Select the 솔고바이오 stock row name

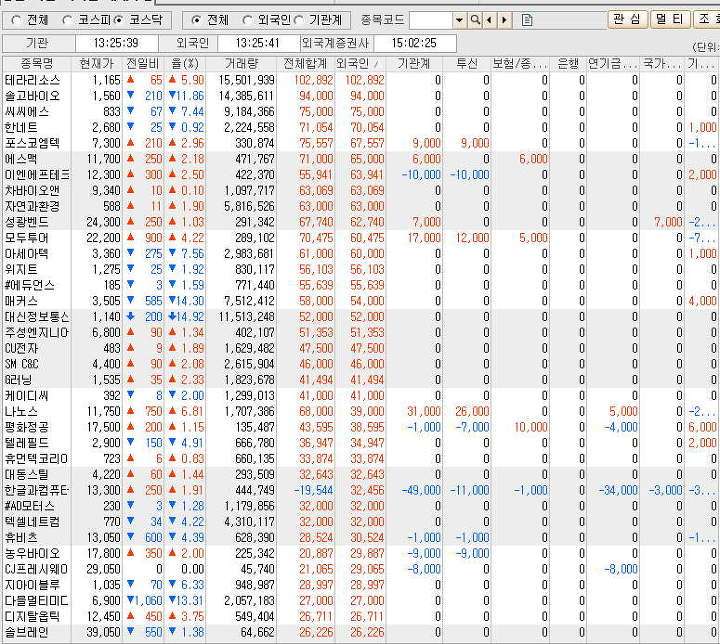(33, 96)
